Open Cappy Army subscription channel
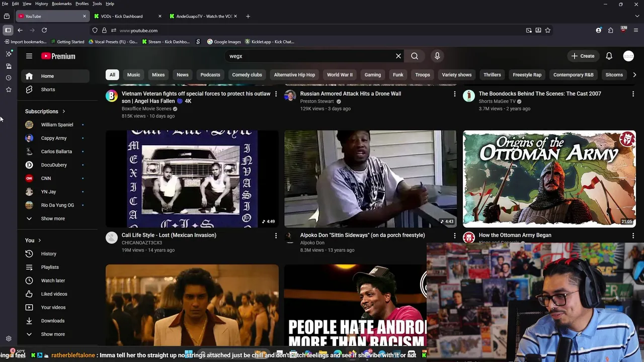644x362 pixels. pos(55,138)
